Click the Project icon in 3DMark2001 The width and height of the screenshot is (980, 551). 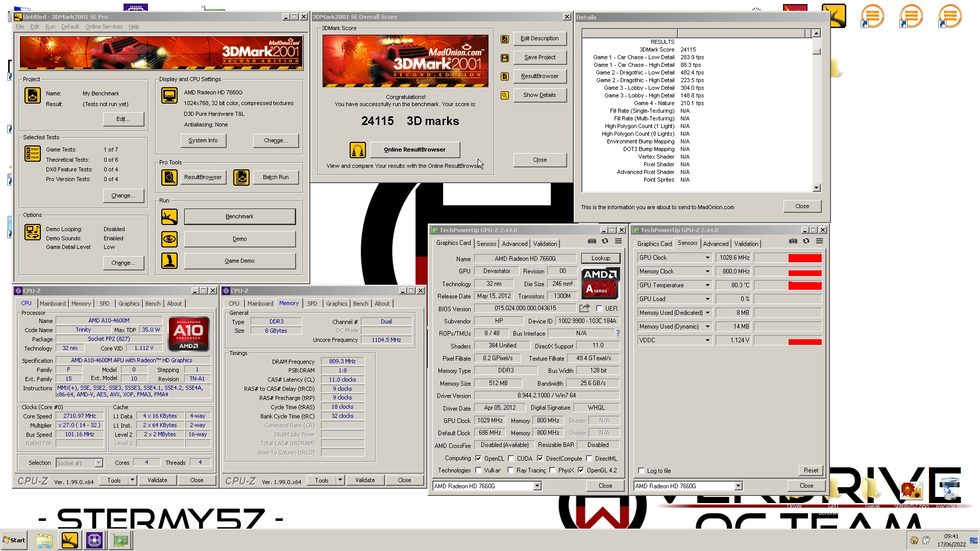pyautogui.click(x=33, y=95)
